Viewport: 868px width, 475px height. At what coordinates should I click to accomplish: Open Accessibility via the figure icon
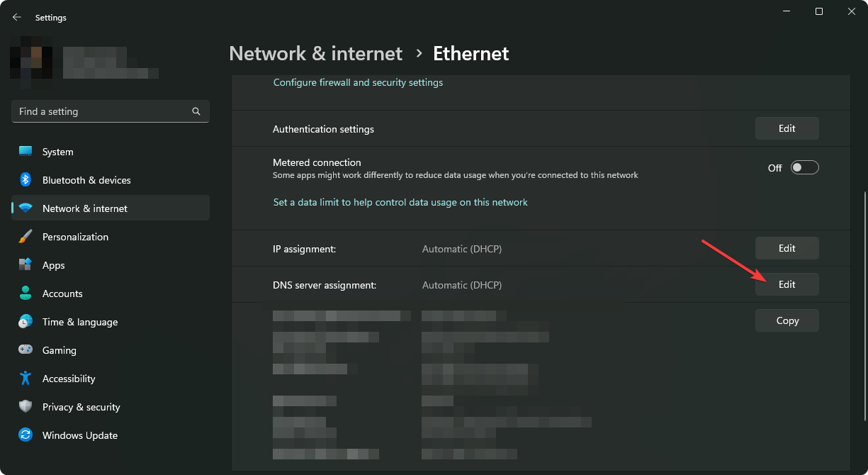pyautogui.click(x=26, y=379)
